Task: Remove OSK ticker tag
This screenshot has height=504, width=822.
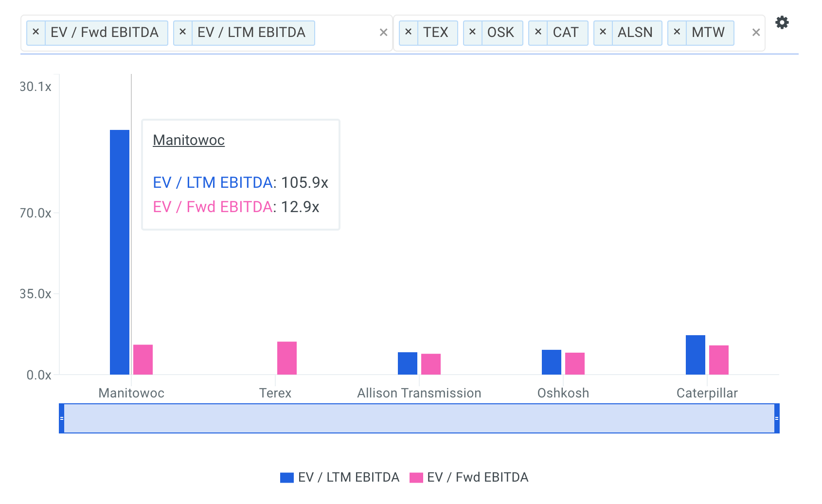Action: point(472,32)
